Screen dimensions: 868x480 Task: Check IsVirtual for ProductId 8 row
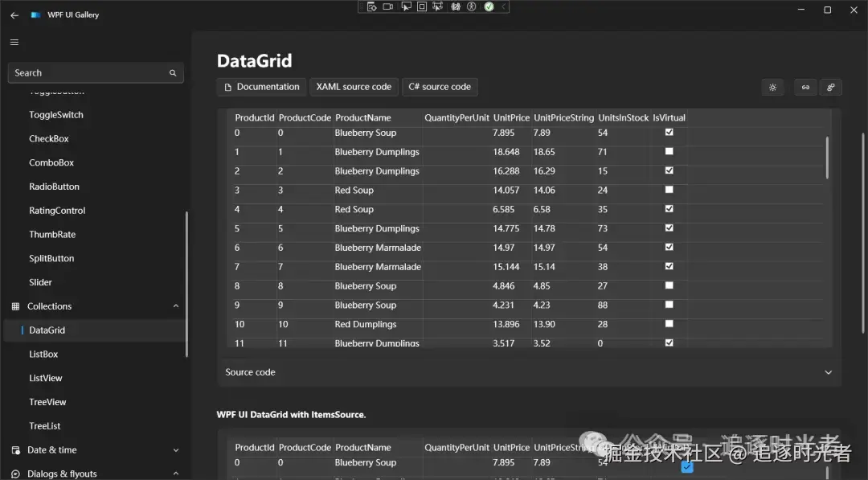tap(669, 285)
